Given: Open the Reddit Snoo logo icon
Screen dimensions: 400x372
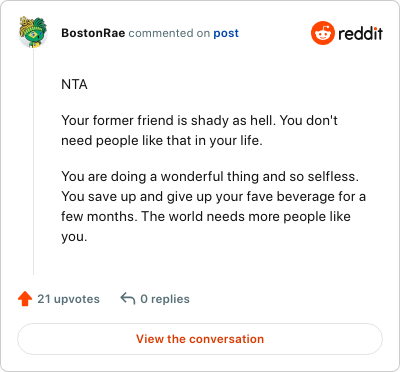Looking at the screenshot, I should (322, 33).
